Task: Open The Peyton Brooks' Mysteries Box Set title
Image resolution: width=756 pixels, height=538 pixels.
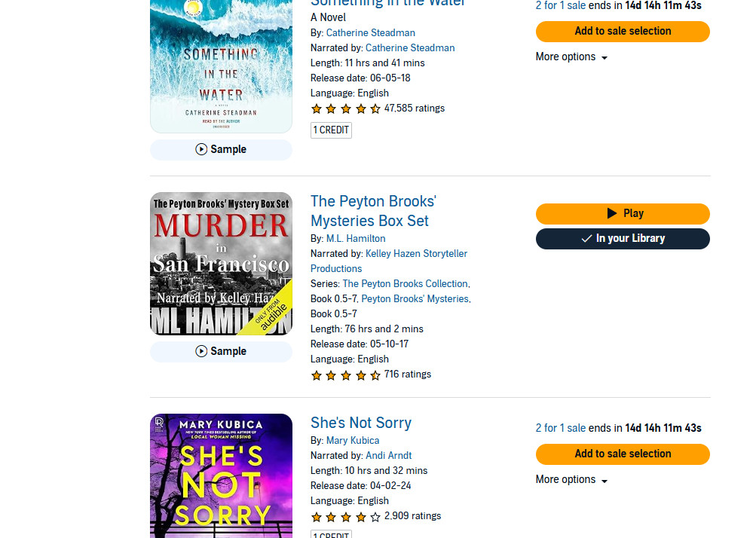Action: pos(373,211)
